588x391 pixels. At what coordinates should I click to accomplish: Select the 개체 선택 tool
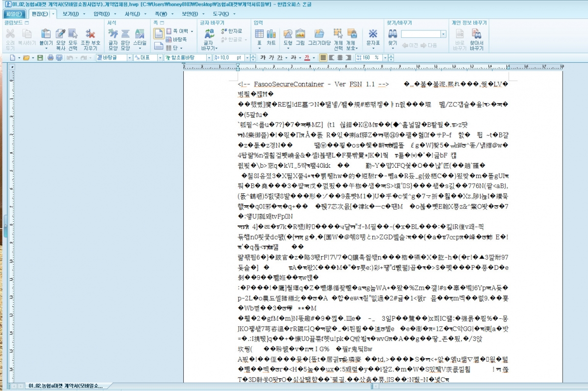coord(338,39)
